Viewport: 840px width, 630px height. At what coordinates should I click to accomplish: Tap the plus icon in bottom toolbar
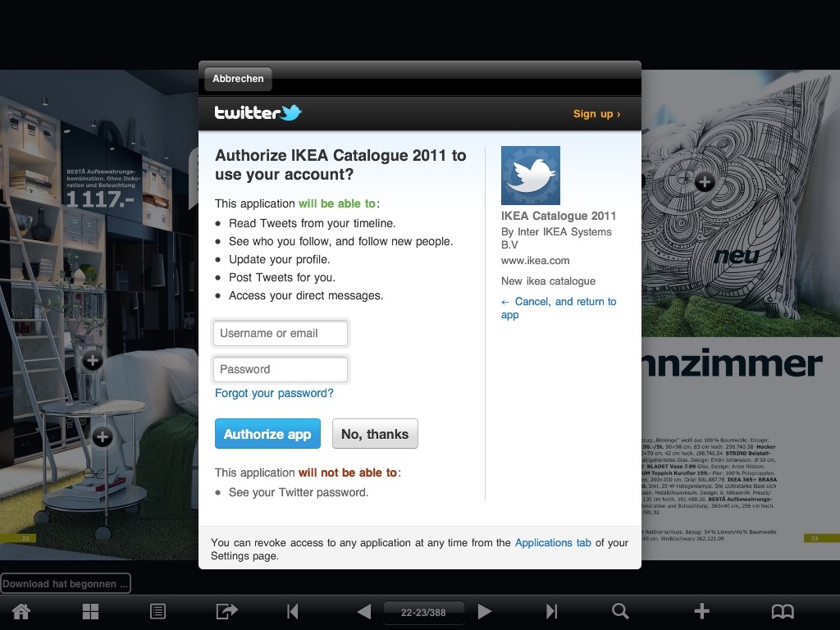coord(702,610)
